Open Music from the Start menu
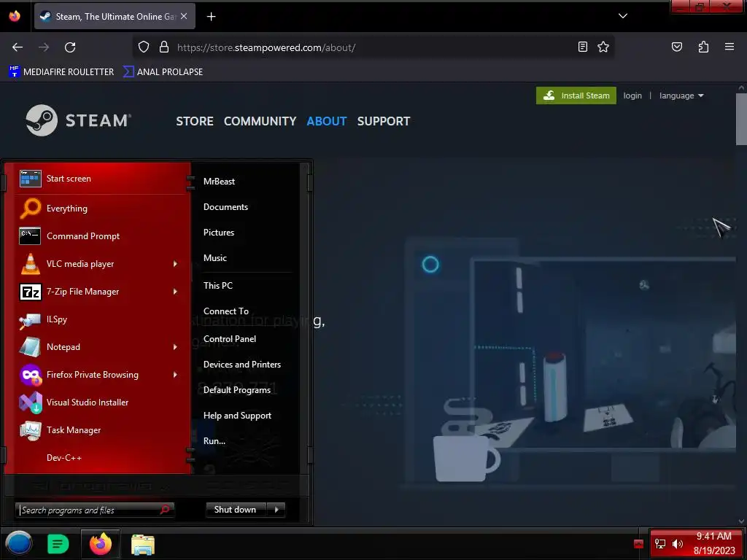The image size is (747, 560). click(x=215, y=258)
